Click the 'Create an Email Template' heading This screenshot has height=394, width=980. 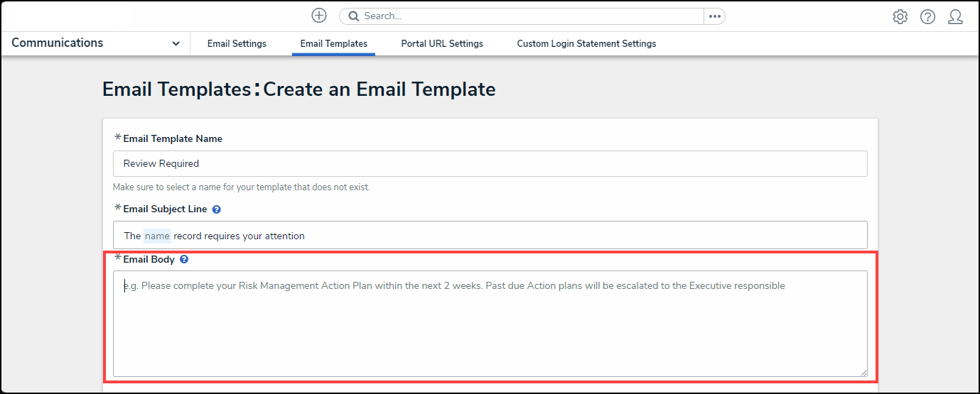pyautogui.click(x=379, y=89)
